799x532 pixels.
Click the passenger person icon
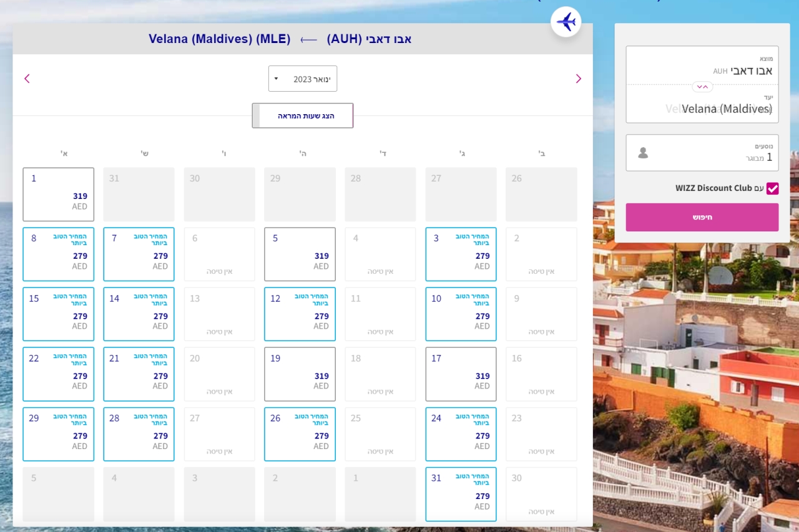643,153
